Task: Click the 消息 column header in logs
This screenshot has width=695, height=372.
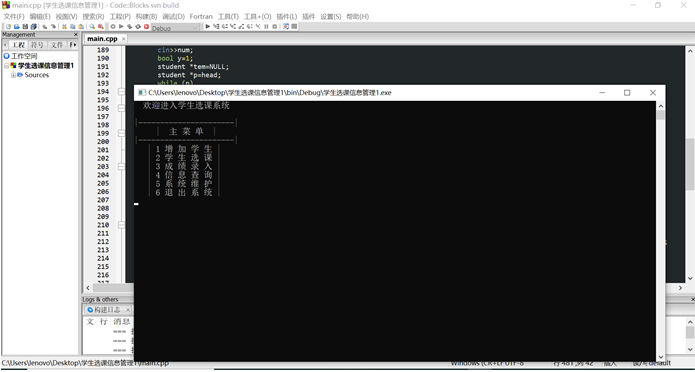Action: (122, 321)
